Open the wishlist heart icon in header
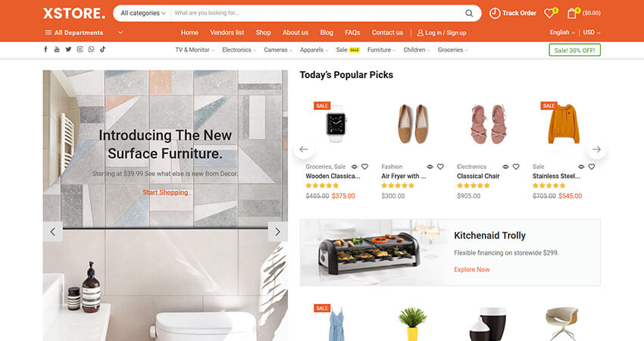Screen dimensions: 644x341 [549, 13]
